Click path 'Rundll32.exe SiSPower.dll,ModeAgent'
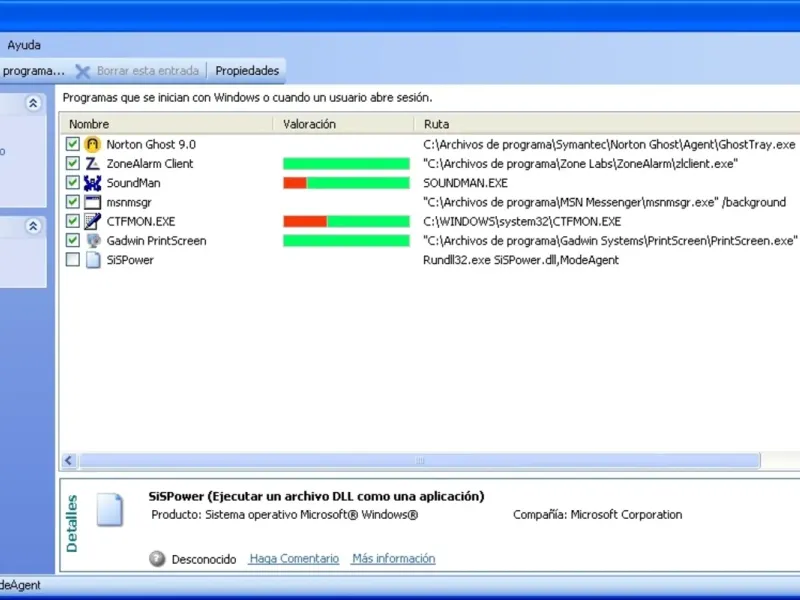Screen dimensions: 800x600 (521, 260)
